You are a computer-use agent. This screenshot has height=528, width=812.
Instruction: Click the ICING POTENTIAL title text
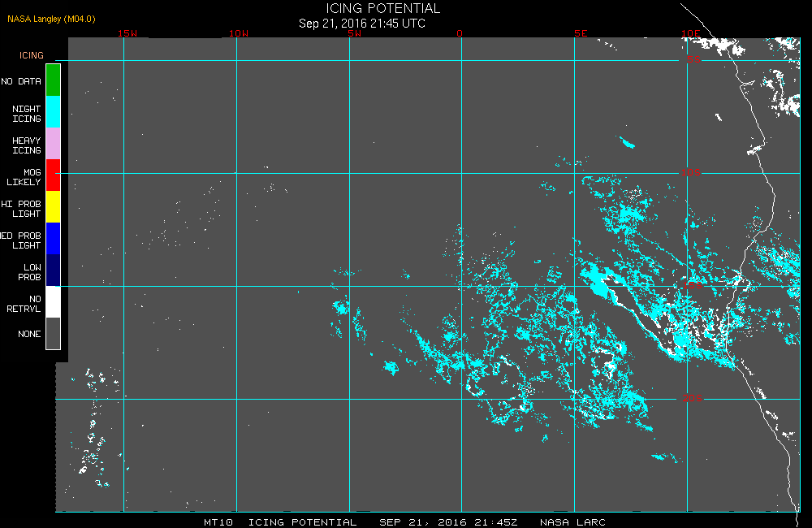[x=382, y=8]
